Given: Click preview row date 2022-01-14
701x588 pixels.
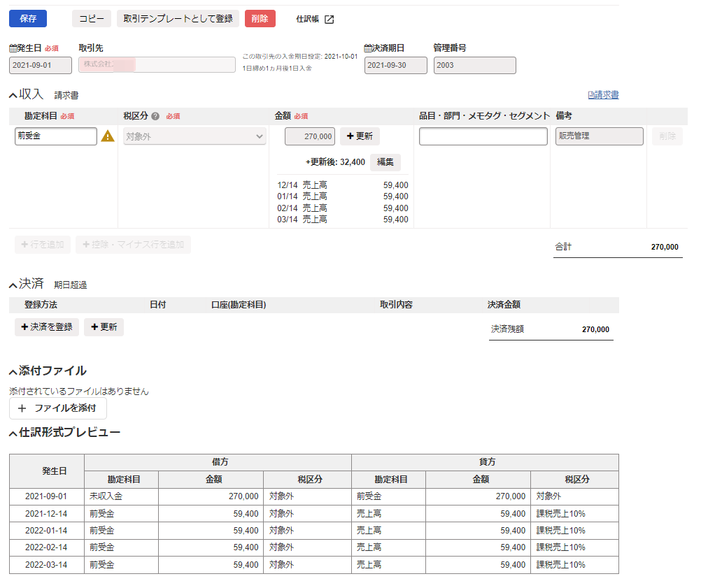Looking at the screenshot, I should [x=46, y=531].
